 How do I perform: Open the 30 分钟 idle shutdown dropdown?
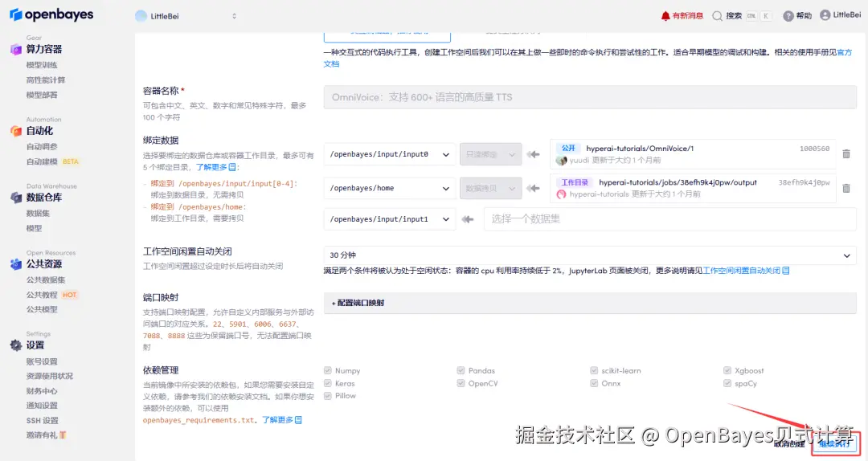coord(590,255)
